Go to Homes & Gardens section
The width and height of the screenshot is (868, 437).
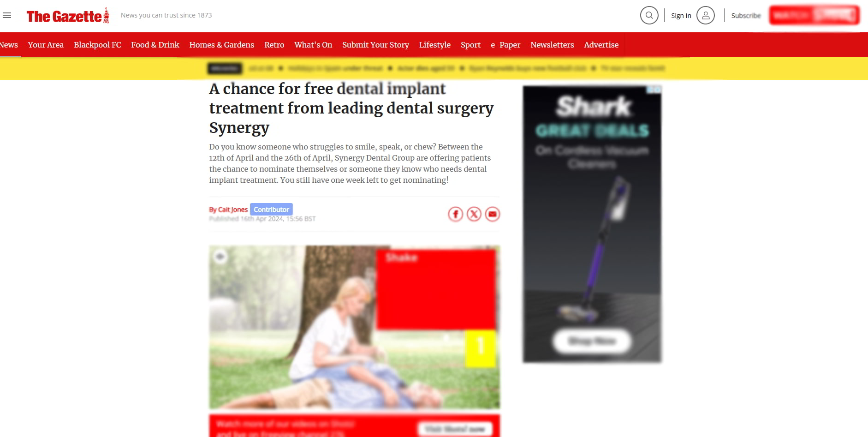(221, 45)
